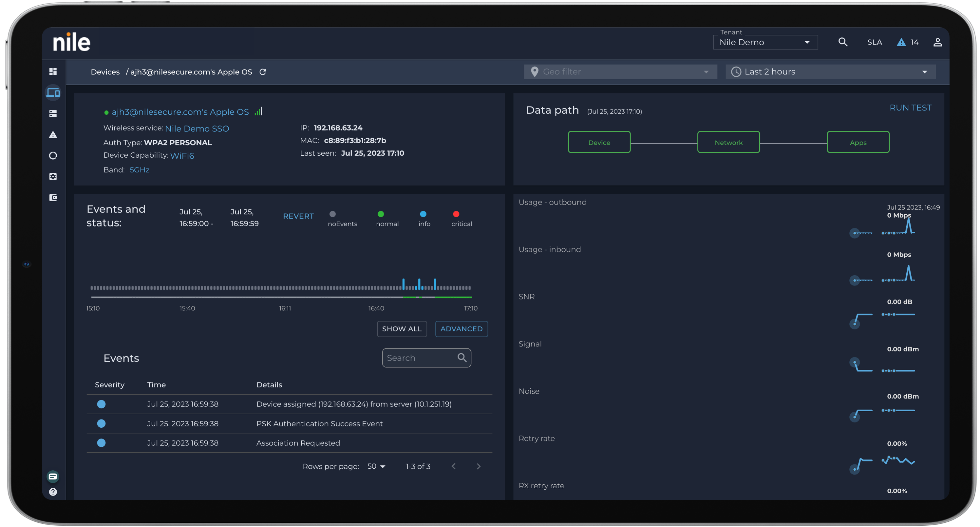Toggle the noEvents legend filter
Image resolution: width=980 pixels, height=527 pixels.
tap(342, 219)
